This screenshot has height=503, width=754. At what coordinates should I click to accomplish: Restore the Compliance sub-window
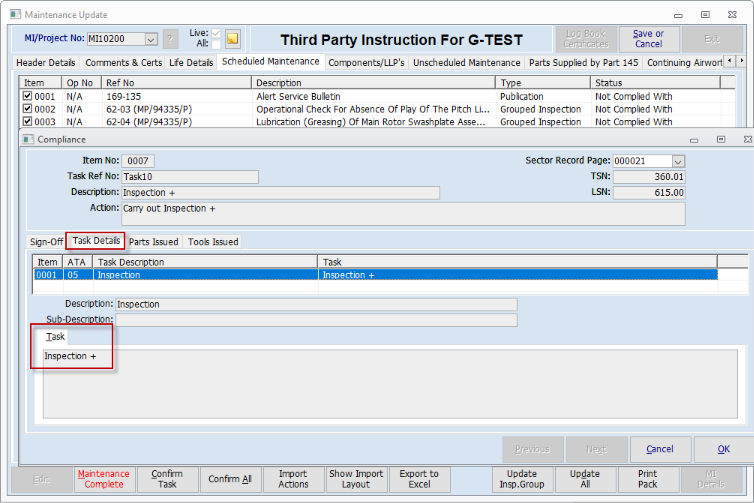pyautogui.click(x=720, y=139)
